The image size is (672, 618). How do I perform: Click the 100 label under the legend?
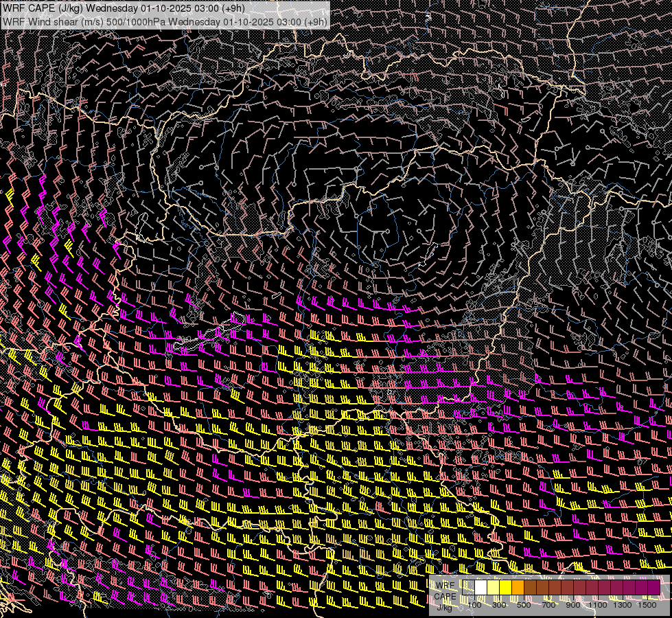474,605
